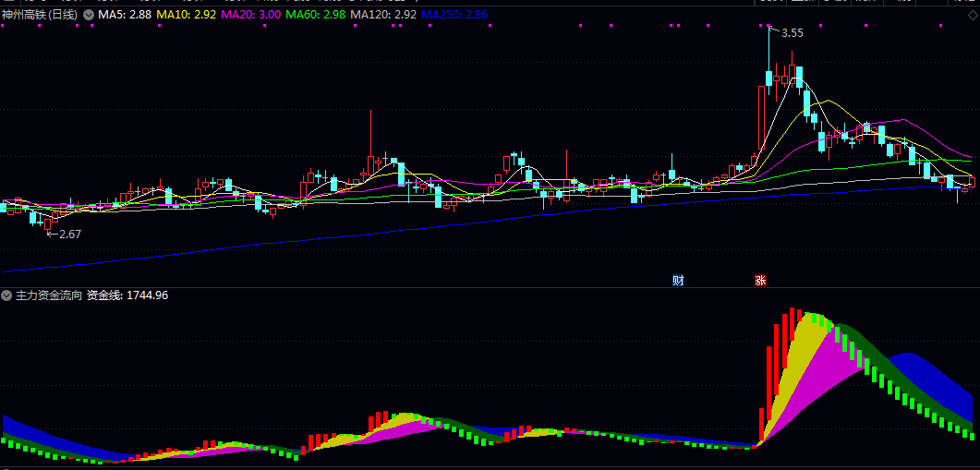Click the 涨 limit-up marker icon
The image size is (980, 470).
tap(760, 280)
